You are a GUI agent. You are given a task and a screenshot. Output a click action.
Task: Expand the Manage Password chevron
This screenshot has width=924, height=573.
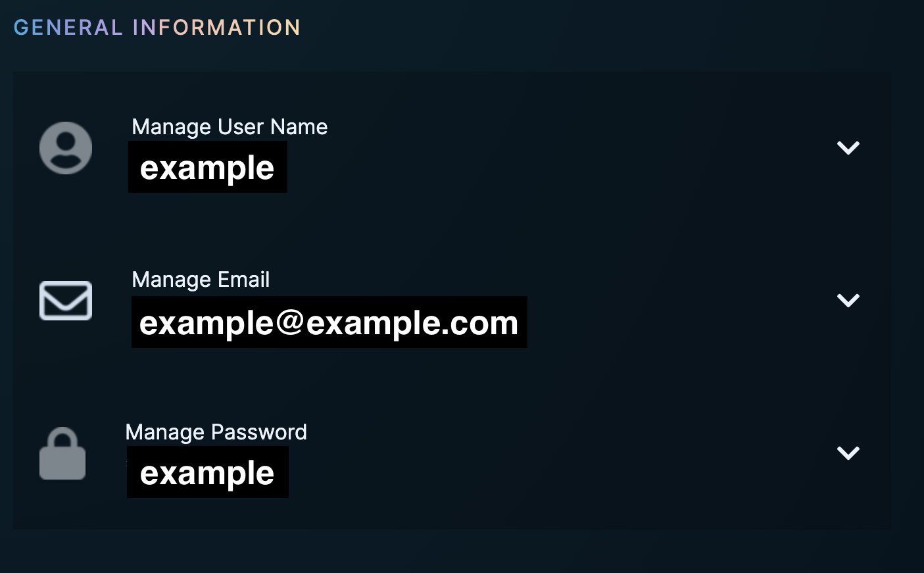(x=848, y=453)
